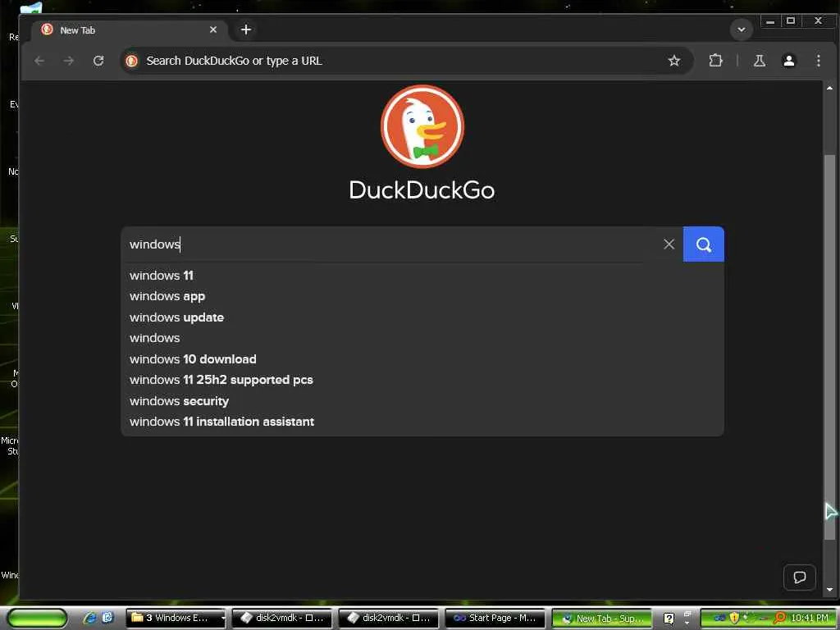Viewport: 840px width, 630px height.
Task: Choose suggestion "windows security"
Action: coord(422,400)
